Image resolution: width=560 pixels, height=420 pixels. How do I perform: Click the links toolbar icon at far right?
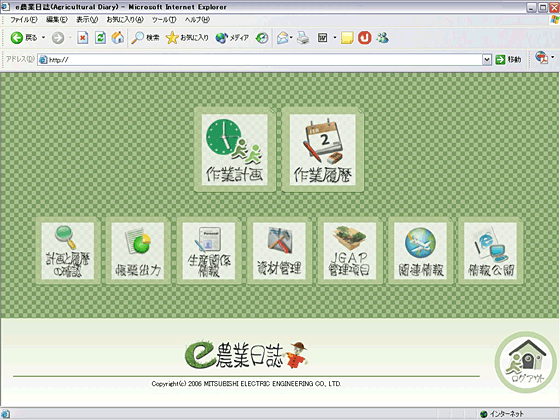541,57
